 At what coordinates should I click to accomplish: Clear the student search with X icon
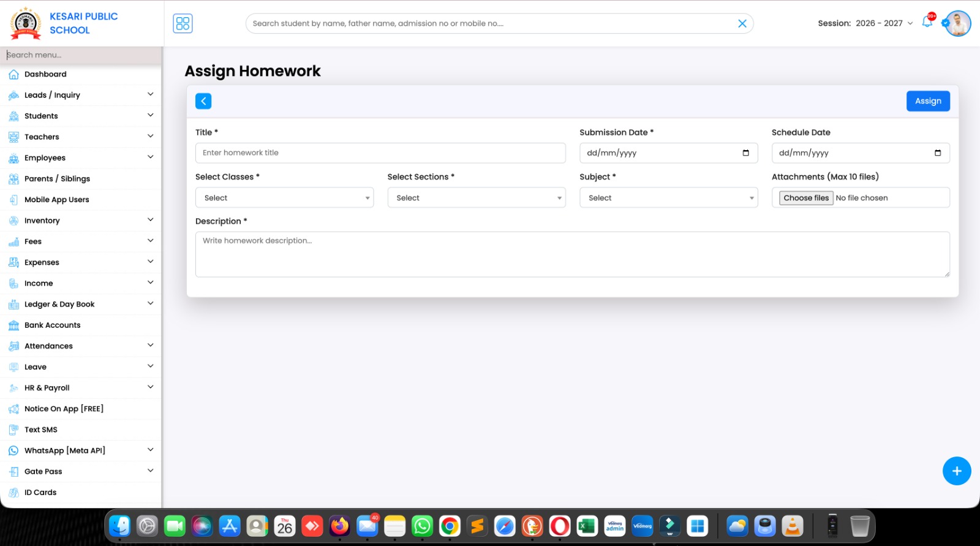point(742,23)
